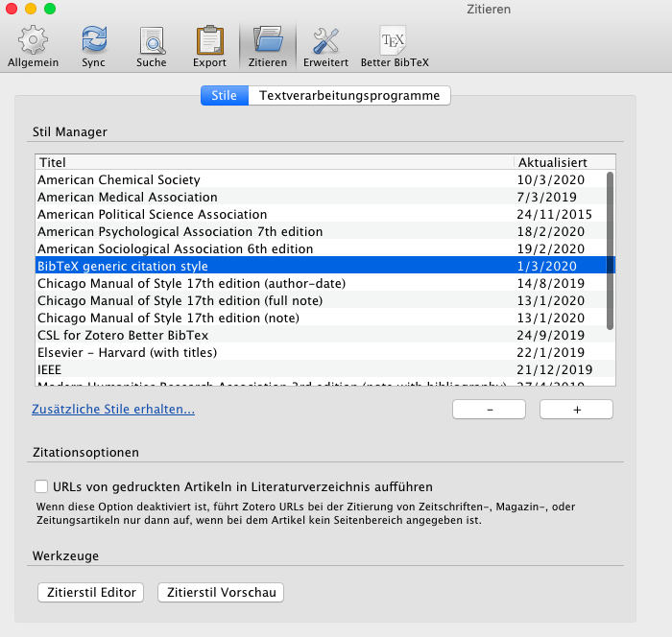672x637 pixels.
Task: Enable URLs von gedruckten Artikeln checkbox
Action: 41,486
